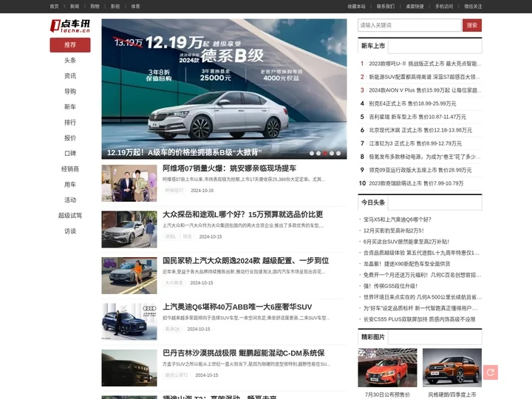Focus the keyword search input field

(409, 25)
